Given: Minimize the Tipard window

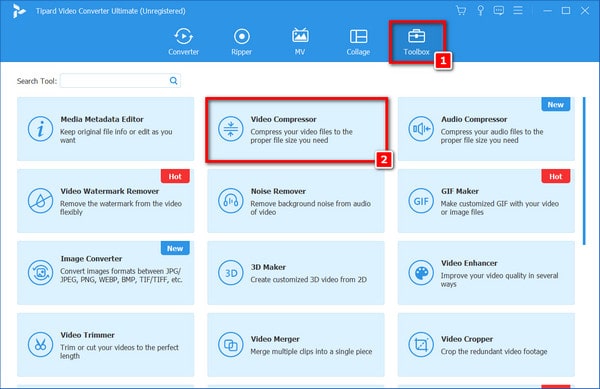Looking at the screenshot, I should coord(548,11).
